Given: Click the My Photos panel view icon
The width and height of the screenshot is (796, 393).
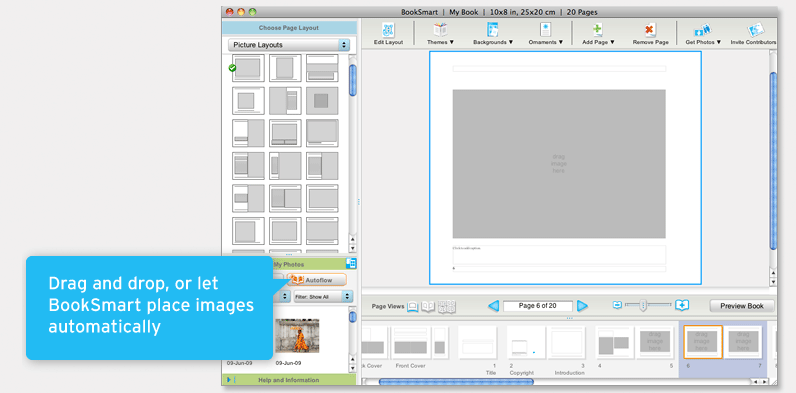Looking at the screenshot, I should tap(351, 264).
